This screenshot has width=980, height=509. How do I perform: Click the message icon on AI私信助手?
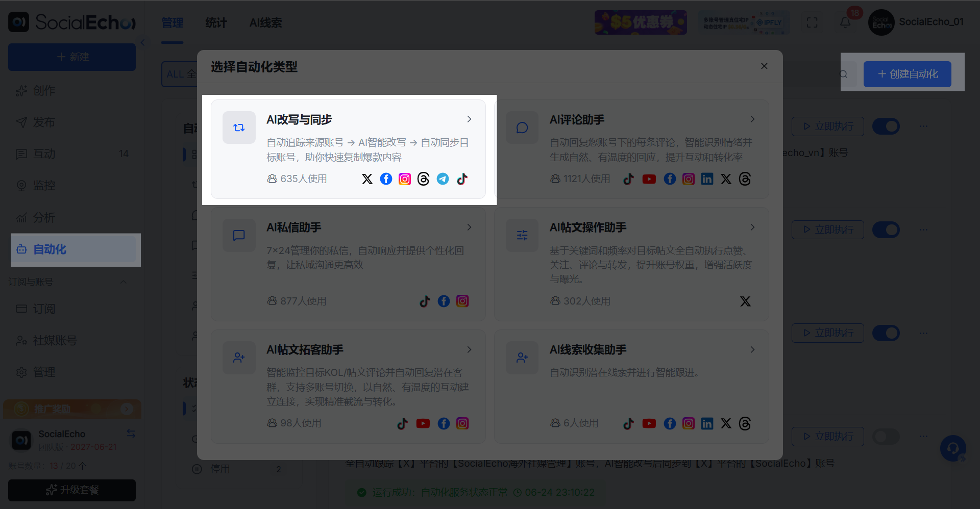tap(239, 235)
